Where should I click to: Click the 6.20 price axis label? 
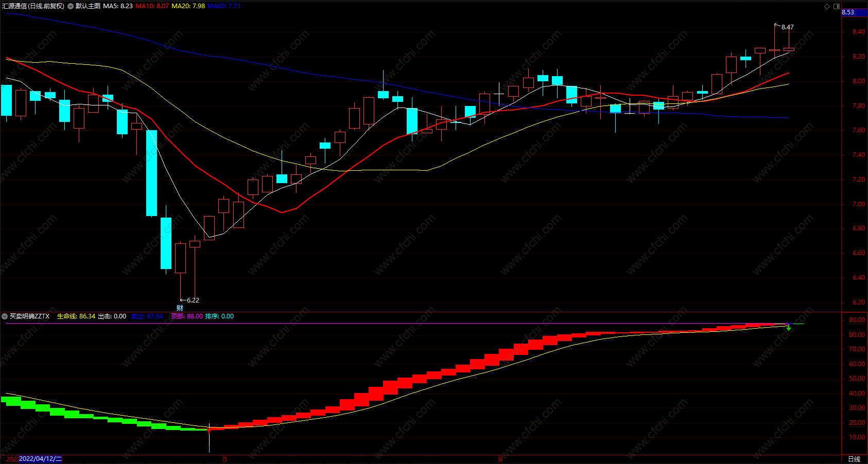point(859,302)
